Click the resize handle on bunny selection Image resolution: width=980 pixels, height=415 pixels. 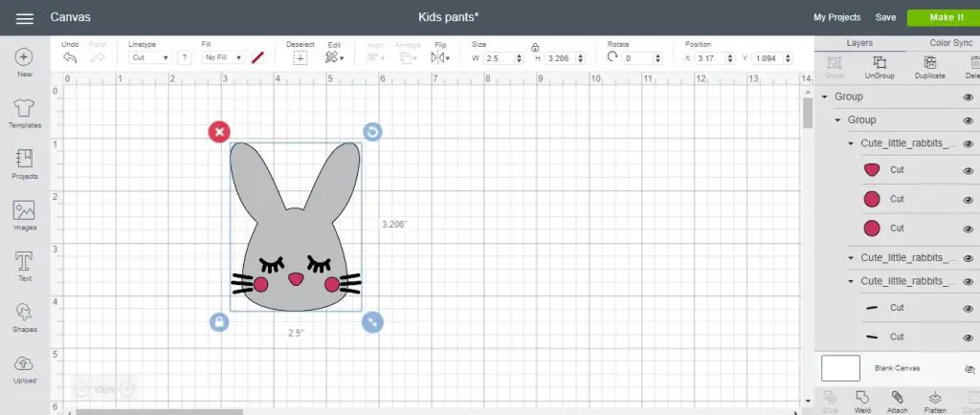pyautogui.click(x=372, y=322)
